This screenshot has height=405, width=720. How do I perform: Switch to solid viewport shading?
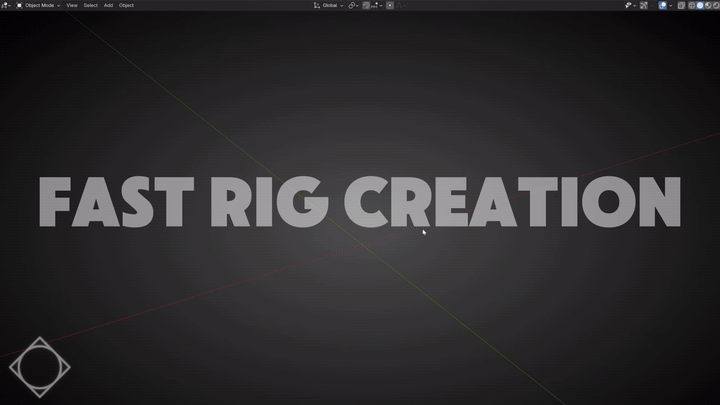tap(700, 6)
